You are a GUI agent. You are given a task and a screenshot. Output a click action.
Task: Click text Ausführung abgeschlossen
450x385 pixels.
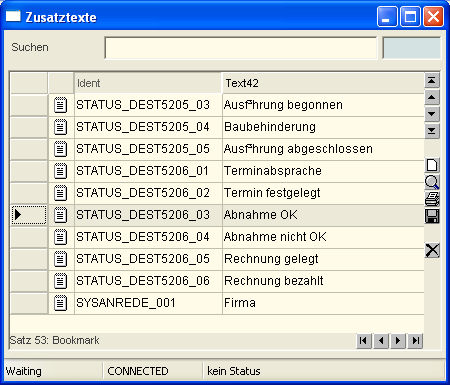298,149
